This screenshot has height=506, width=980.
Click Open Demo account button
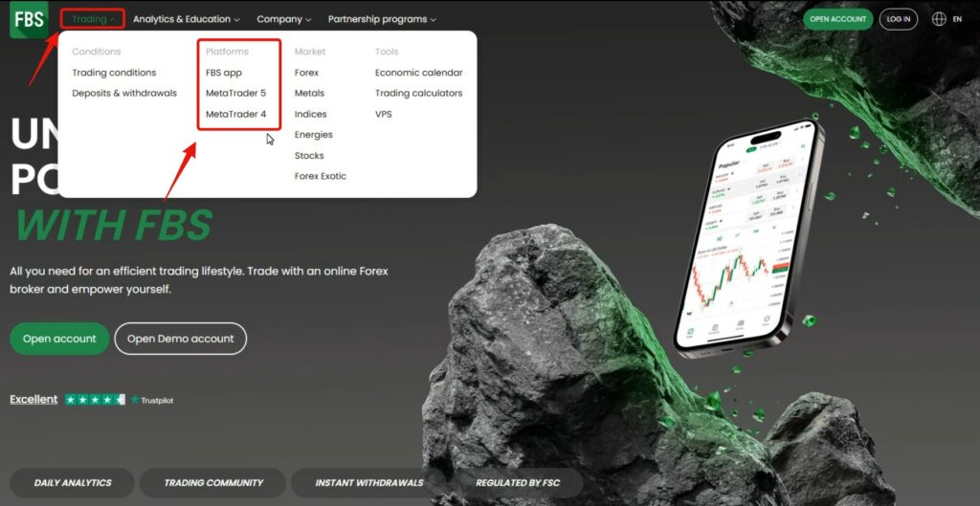coord(180,339)
